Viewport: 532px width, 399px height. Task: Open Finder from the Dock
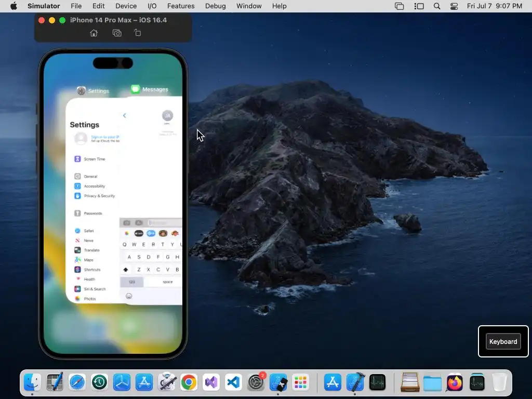(33, 382)
